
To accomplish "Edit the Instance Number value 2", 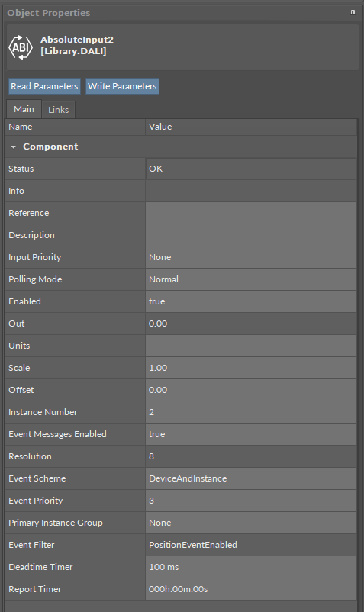I will 251,412.
